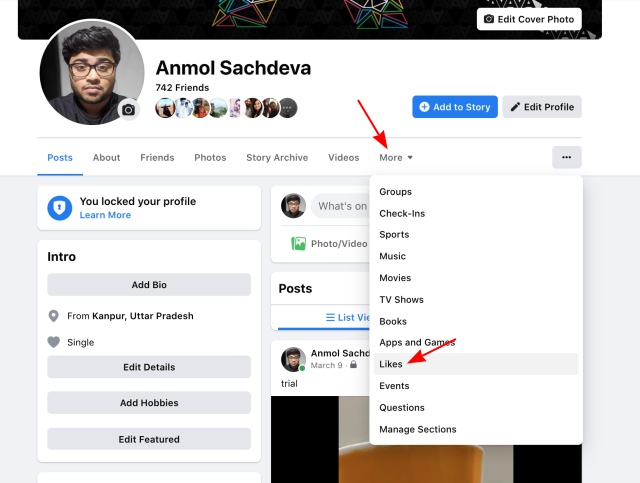Switch to the Videos tab
This screenshot has width=640, height=483.
coord(344,158)
